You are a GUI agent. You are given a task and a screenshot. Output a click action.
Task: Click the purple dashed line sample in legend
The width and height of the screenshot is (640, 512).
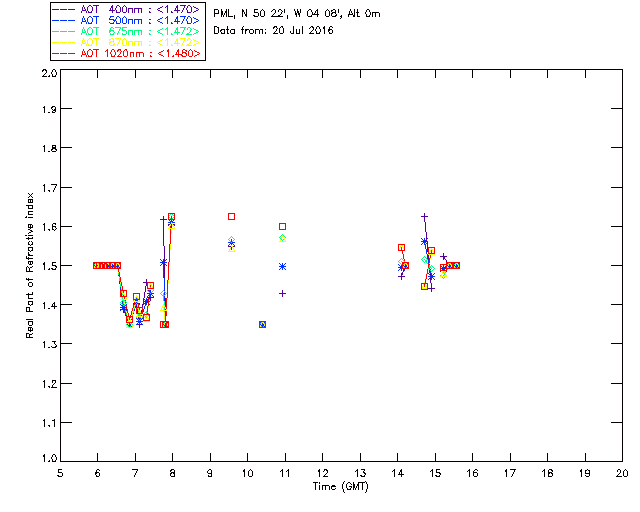[x=64, y=9]
